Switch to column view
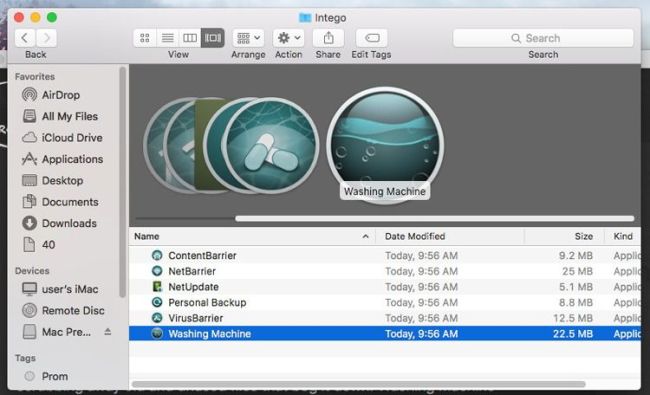 (x=190, y=38)
